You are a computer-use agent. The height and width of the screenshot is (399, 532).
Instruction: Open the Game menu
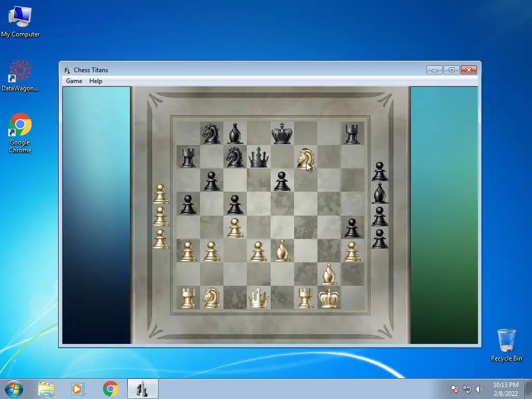(x=74, y=81)
